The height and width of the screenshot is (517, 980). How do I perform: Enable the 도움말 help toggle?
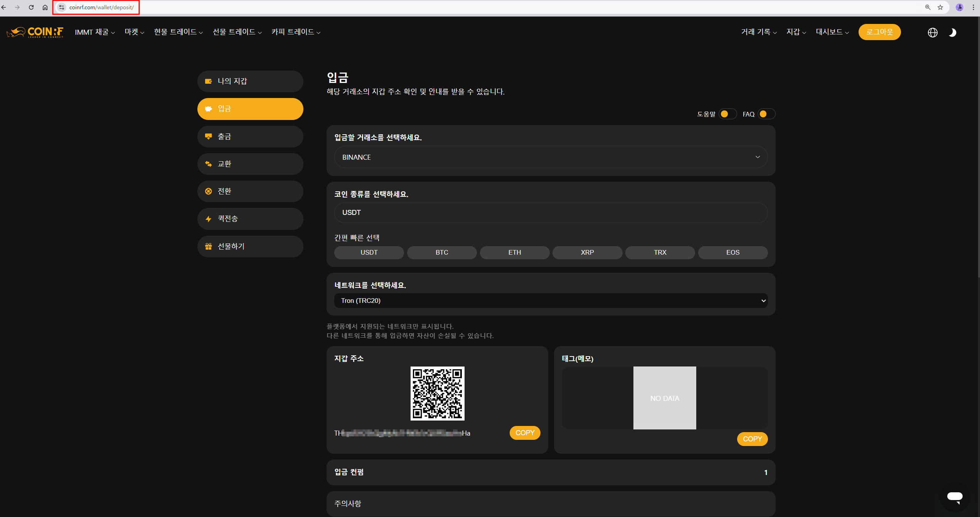[x=727, y=114]
